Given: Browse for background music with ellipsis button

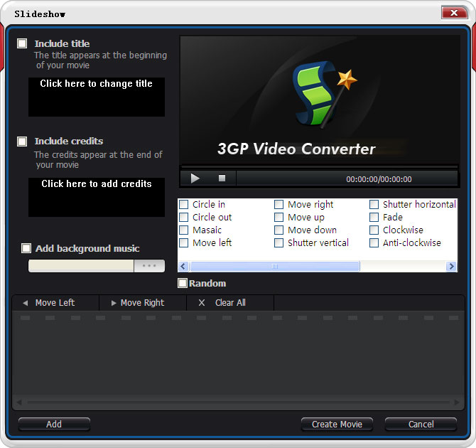Looking at the screenshot, I should [x=149, y=266].
